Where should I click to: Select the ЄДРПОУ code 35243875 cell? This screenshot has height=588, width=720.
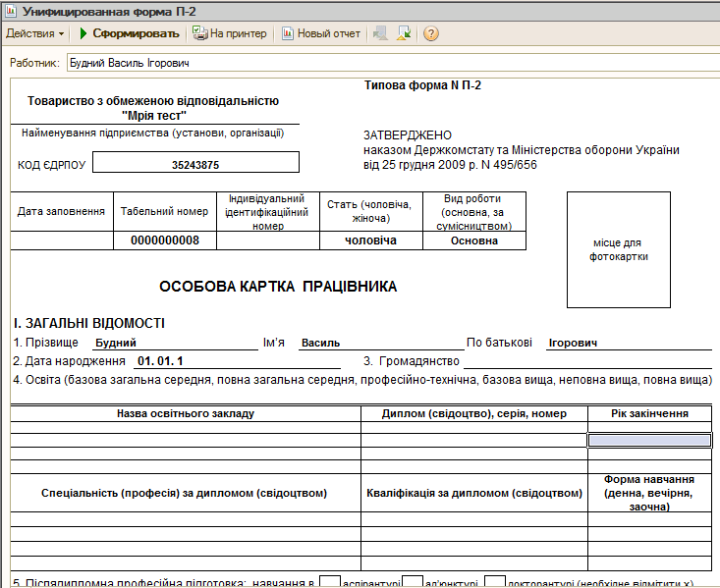point(195,163)
